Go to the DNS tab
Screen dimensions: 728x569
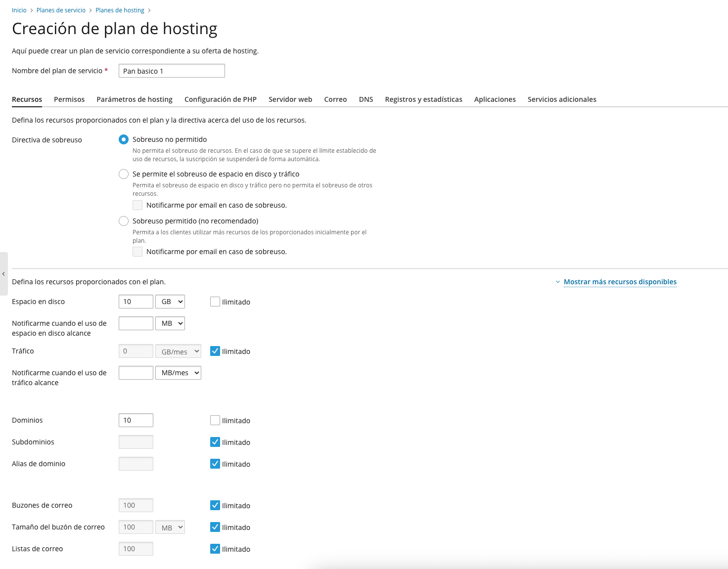(x=366, y=99)
